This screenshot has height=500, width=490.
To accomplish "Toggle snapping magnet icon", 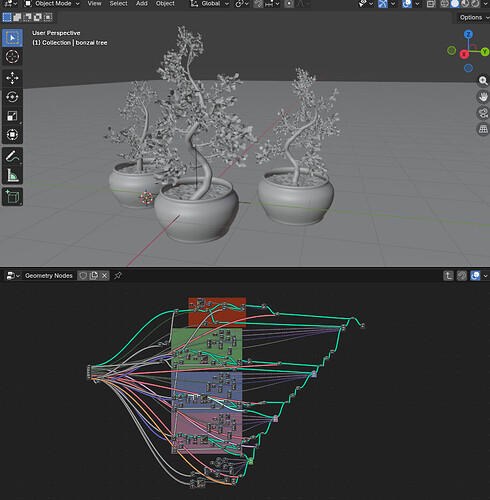I will pos(259,4).
